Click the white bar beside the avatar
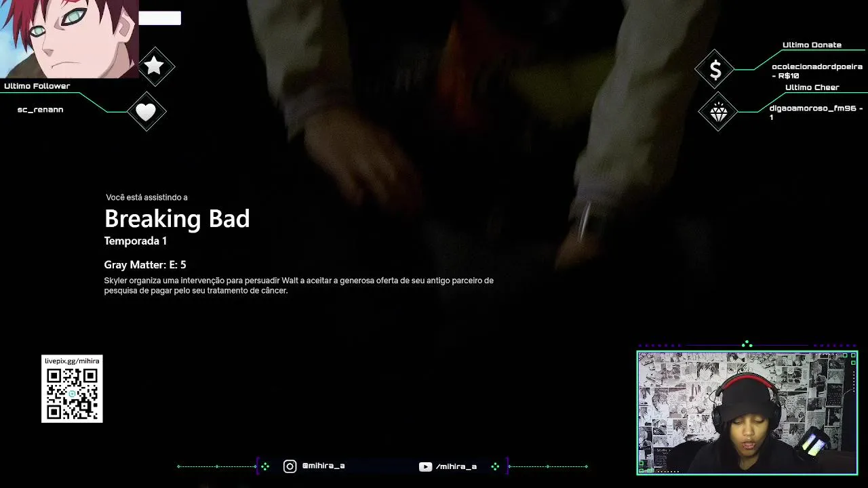The image size is (868, 488). tap(160, 18)
